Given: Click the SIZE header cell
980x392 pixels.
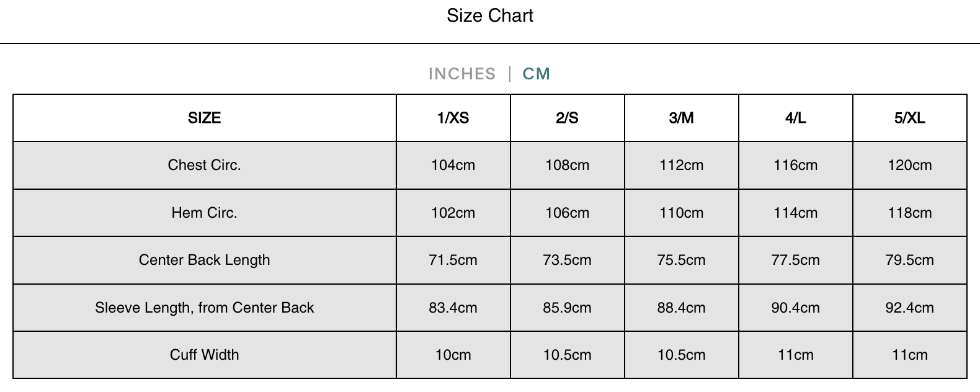Looking at the screenshot, I should coord(204,118).
